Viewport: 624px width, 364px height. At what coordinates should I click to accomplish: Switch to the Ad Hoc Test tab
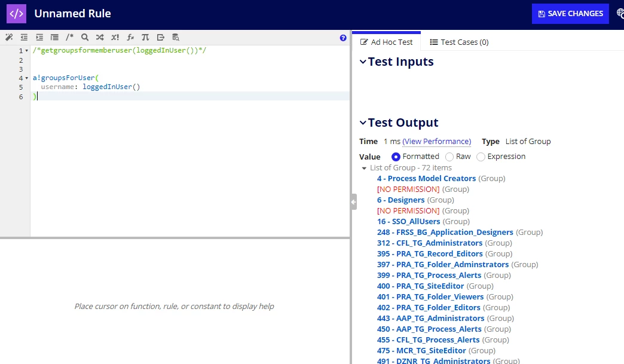387,42
